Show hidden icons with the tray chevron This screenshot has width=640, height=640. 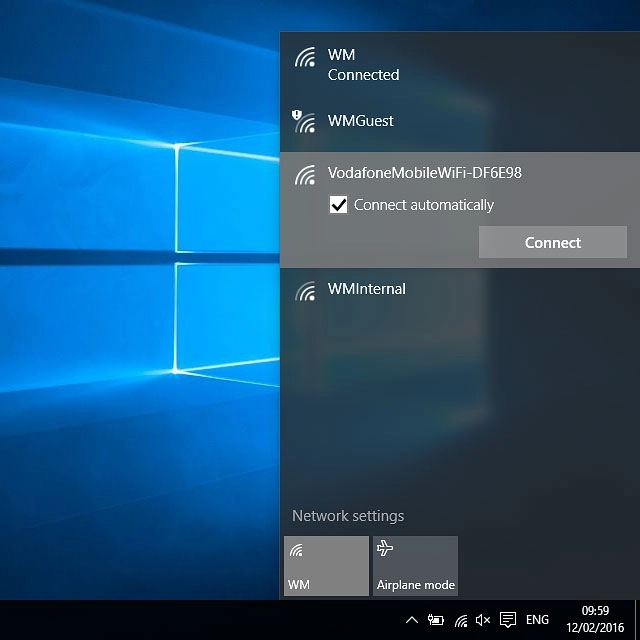coord(411,620)
